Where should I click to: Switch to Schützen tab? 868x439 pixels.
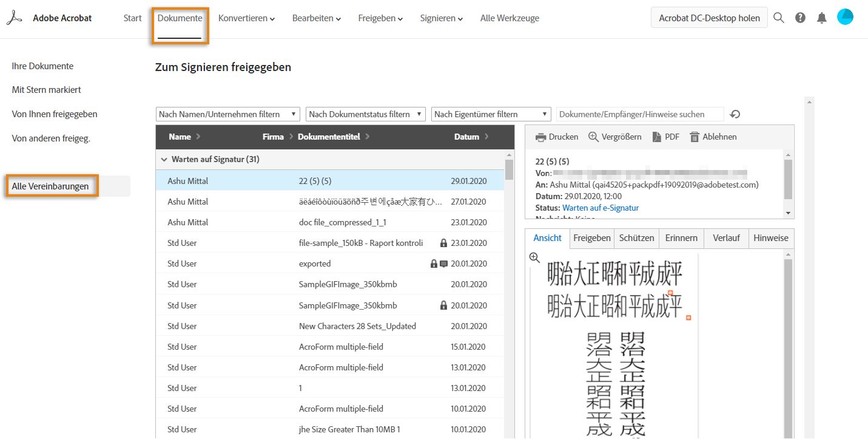click(636, 238)
